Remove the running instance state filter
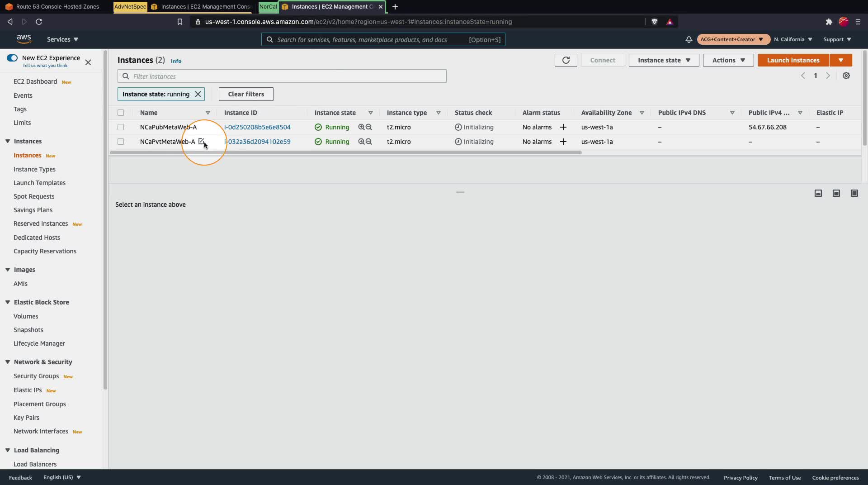This screenshot has width=868, height=485. (198, 94)
